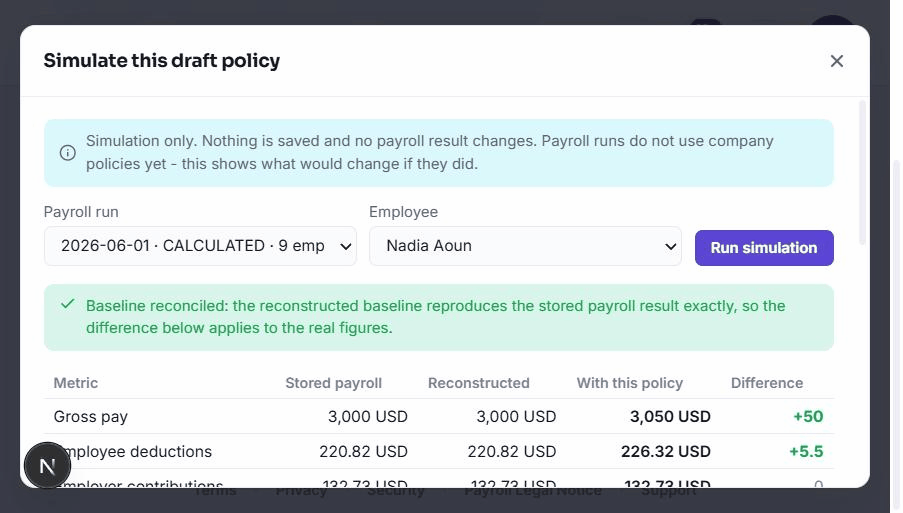Image resolution: width=903 pixels, height=513 pixels.
Task: Click the +50 gross pay difference value
Action: tap(808, 416)
